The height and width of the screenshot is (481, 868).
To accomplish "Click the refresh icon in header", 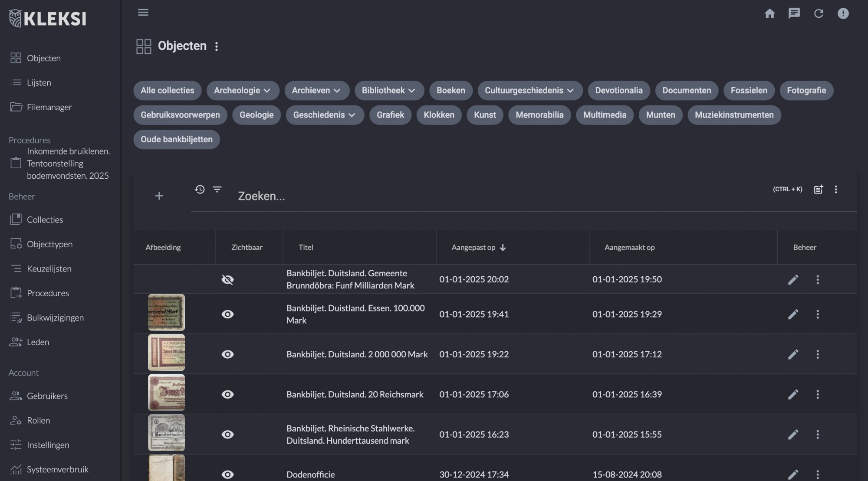I will point(819,13).
